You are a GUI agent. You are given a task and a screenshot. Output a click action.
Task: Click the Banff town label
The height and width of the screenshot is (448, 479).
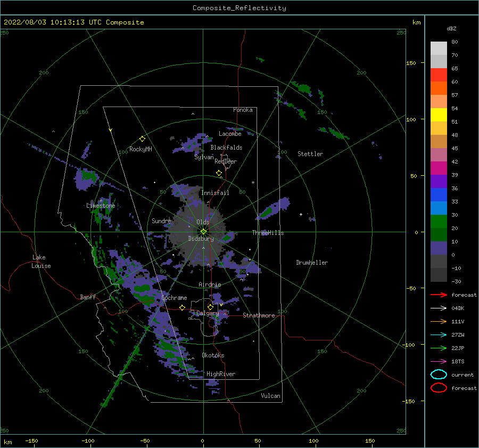point(88,297)
